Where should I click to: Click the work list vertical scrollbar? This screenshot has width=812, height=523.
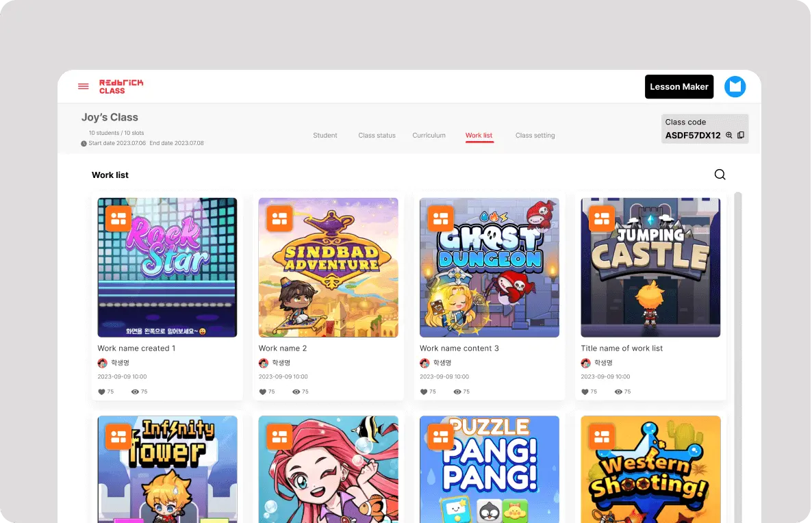738,357
